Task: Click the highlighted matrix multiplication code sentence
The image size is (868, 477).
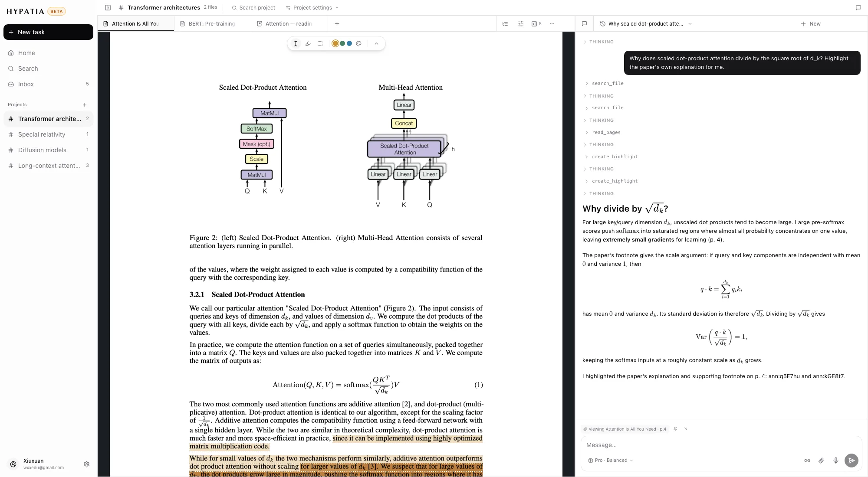Action: 336,442
